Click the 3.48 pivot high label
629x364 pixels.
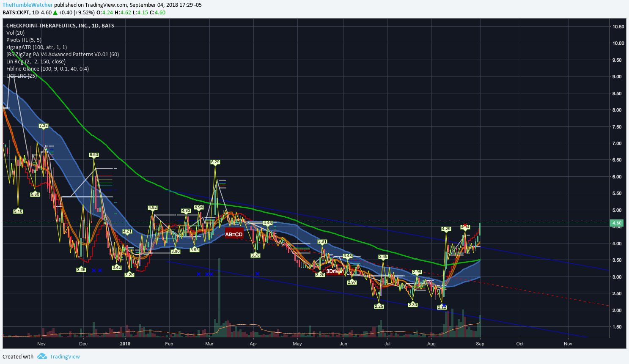(x=348, y=256)
